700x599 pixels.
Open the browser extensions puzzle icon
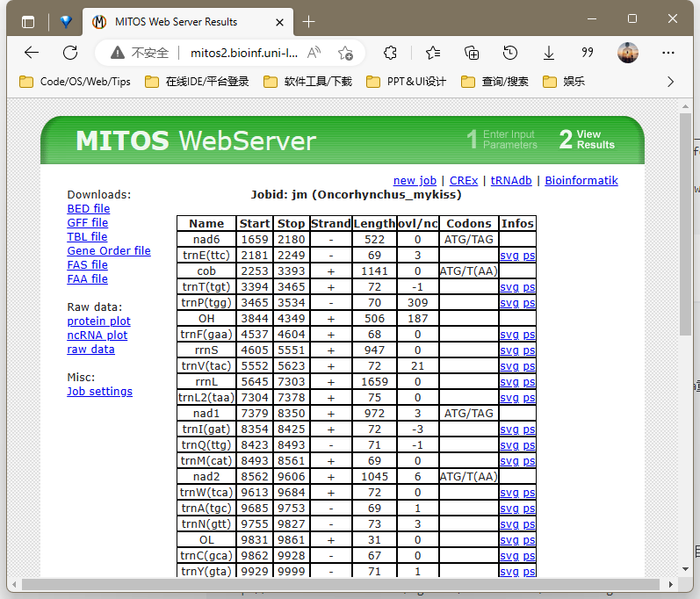pos(392,53)
